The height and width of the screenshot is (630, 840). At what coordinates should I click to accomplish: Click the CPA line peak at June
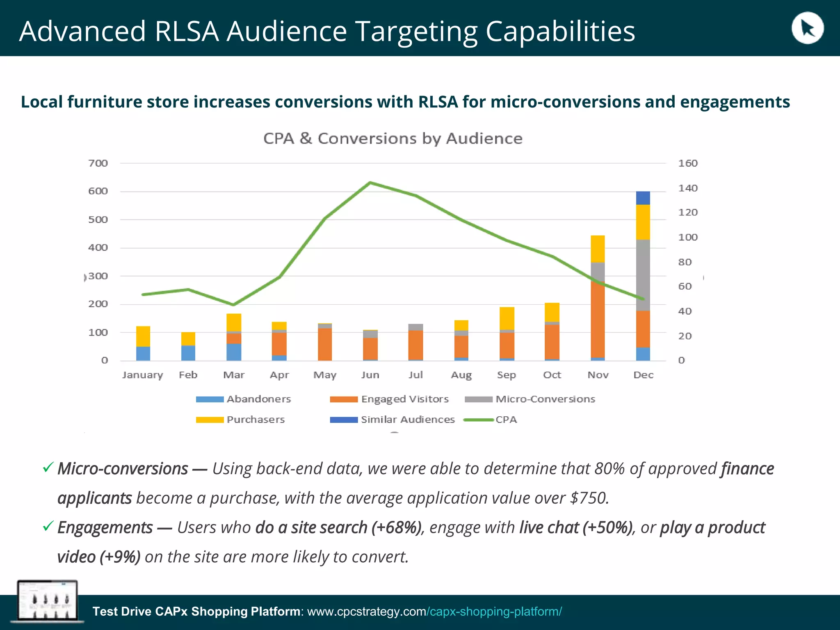(370, 183)
